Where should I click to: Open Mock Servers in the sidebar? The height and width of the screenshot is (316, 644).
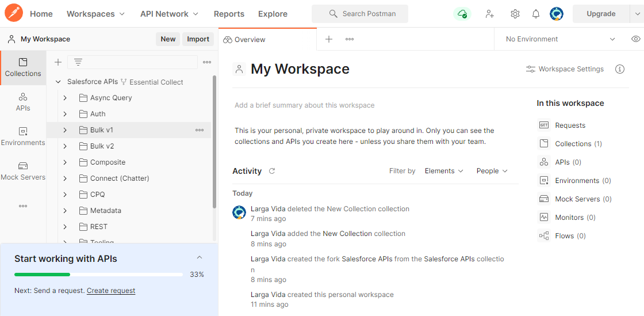tap(23, 171)
